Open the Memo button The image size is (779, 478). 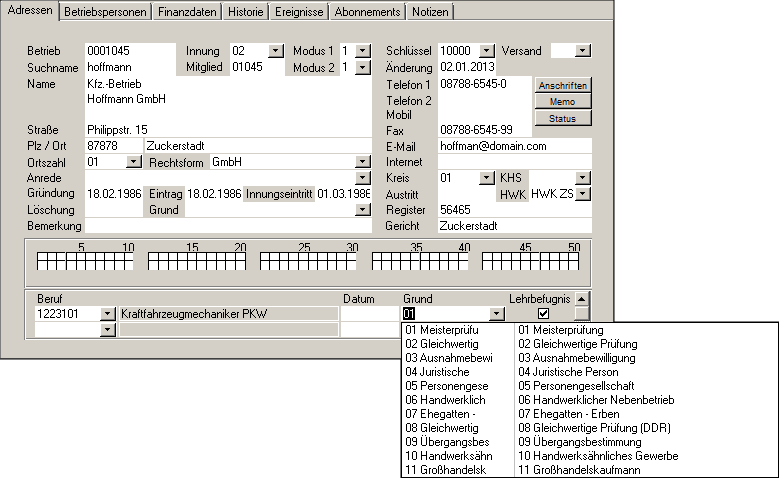[563, 102]
